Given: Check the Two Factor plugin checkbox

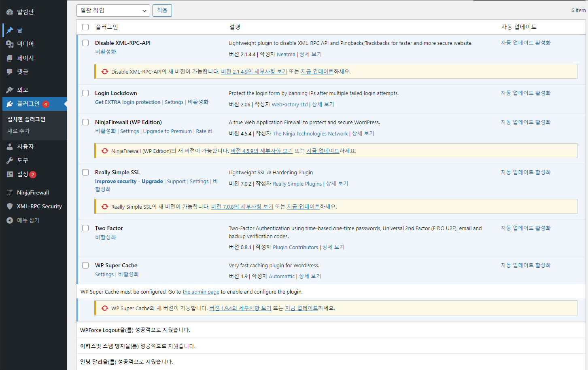Looking at the screenshot, I should [85, 228].
